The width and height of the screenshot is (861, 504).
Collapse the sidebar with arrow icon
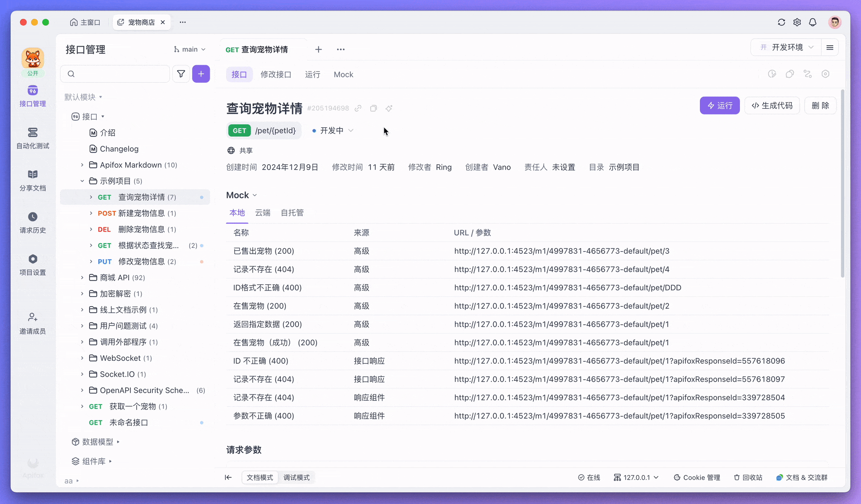click(228, 477)
